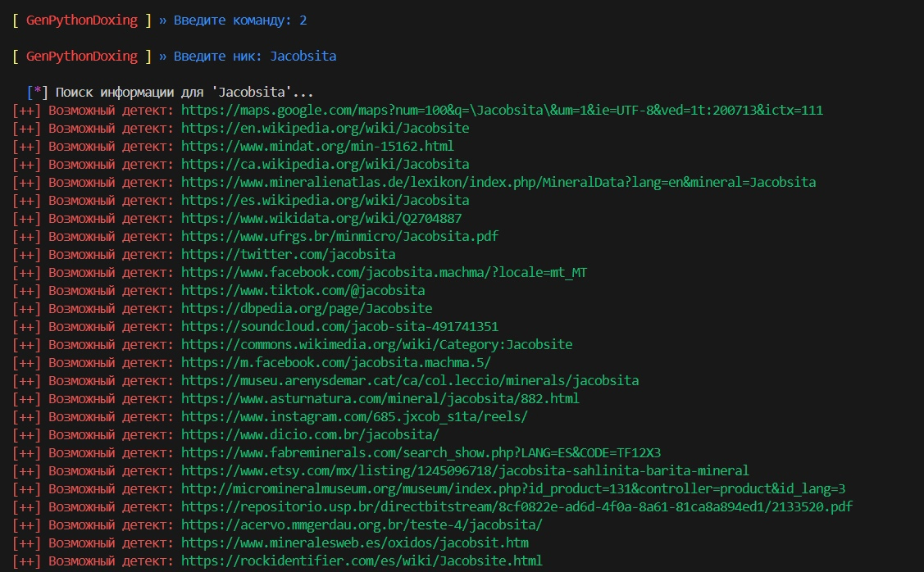Click the Etsy jacobsita-sahlinita-barita listing link
This screenshot has height=572, width=924.
[x=465, y=471]
